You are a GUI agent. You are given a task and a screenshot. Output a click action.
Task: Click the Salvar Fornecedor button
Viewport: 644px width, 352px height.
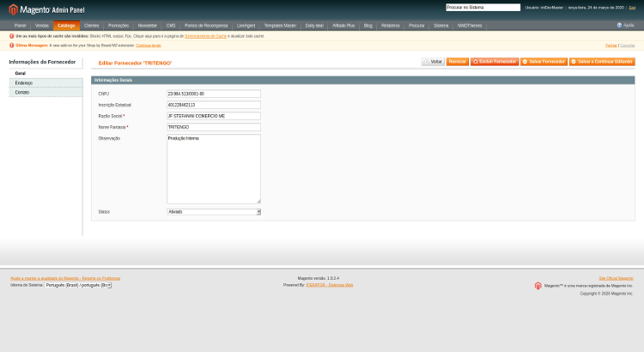pyautogui.click(x=544, y=62)
